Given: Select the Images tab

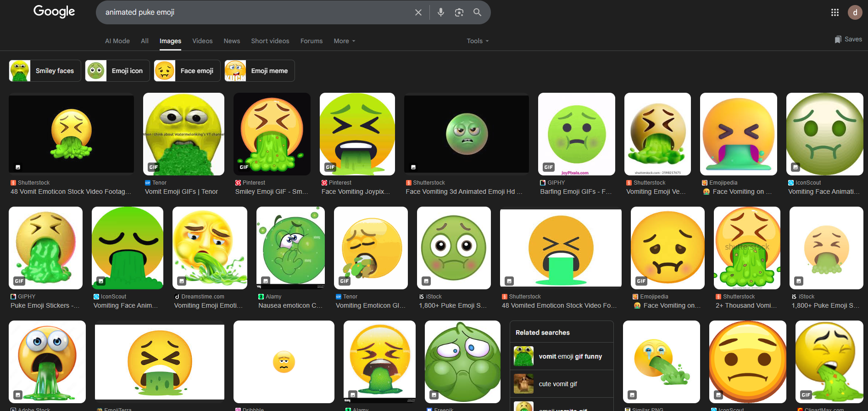Looking at the screenshot, I should pyautogui.click(x=170, y=41).
